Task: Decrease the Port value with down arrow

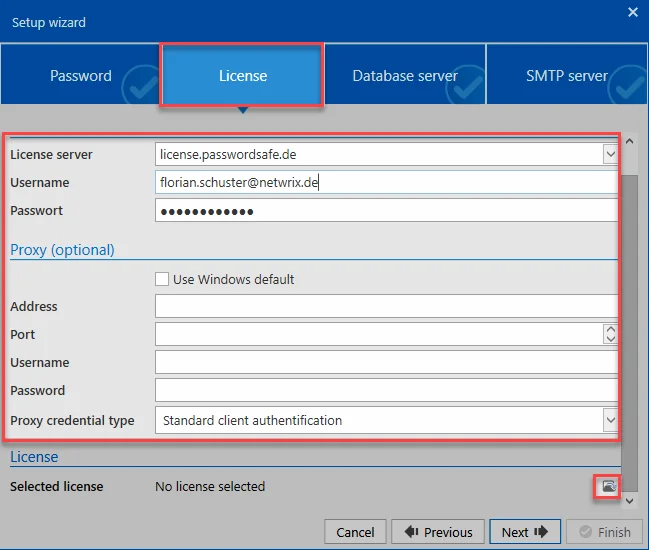Action: coord(611,339)
